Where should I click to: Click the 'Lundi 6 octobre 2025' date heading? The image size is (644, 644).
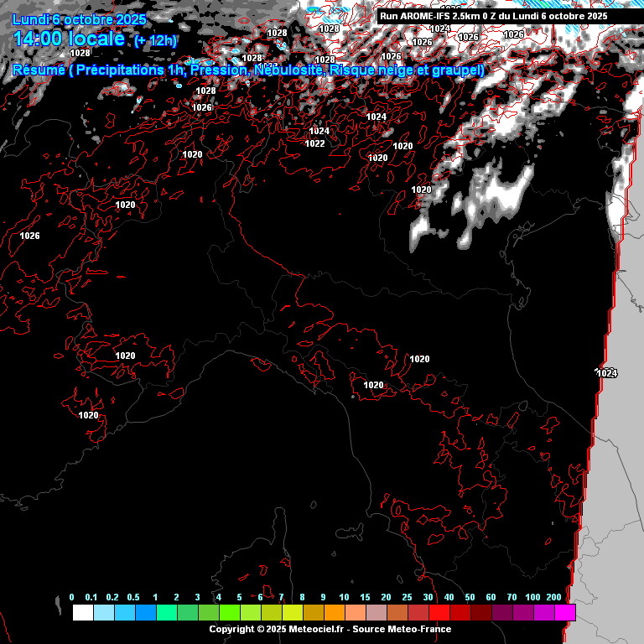80,19
